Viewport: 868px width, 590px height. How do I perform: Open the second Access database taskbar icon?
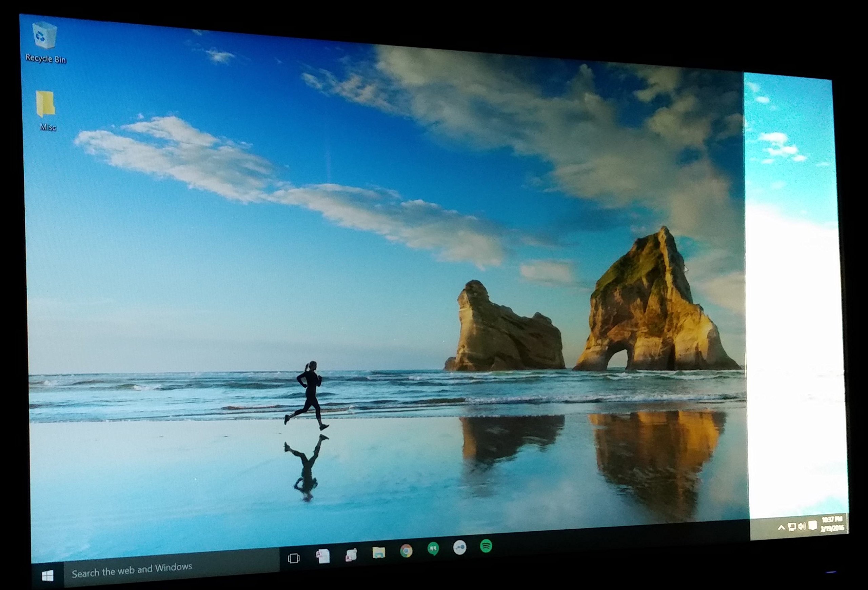[351, 555]
